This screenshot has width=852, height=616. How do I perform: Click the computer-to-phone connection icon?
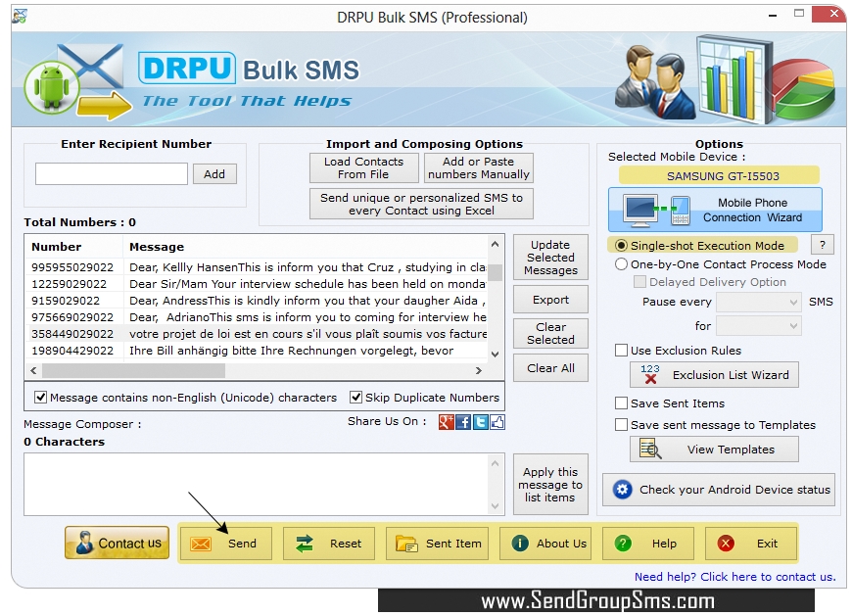[657, 211]
